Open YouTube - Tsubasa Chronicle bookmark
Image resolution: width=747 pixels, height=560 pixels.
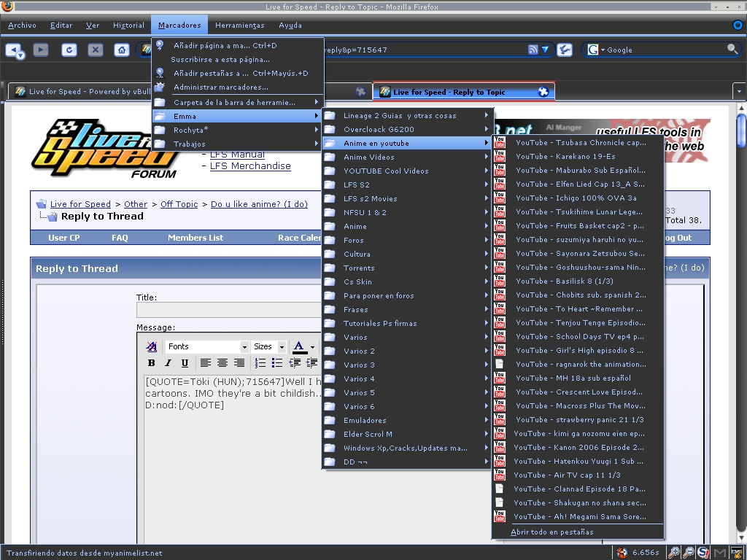[578, 143]
